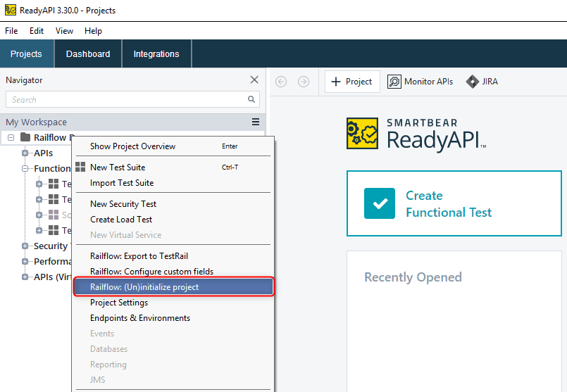The image size is (567, 392).
Task: Select Import Test Suite menu entry
Action: click(x=173, y=183)
